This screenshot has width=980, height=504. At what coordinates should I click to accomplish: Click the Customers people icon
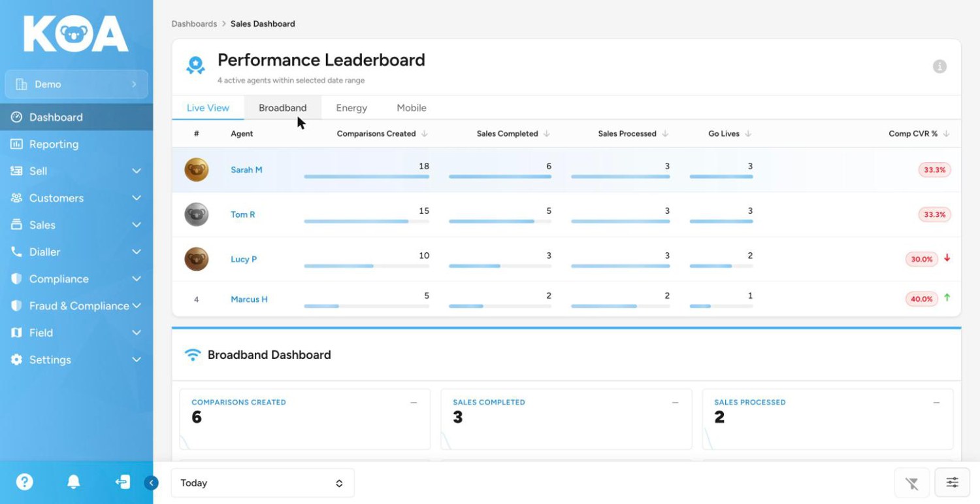[17, 197]
